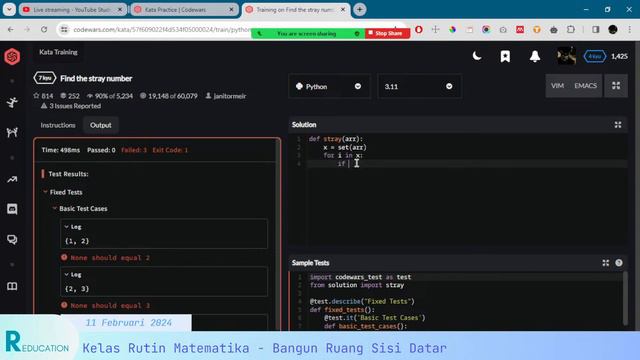Expand the Sample Tests panel

[x=606, y=263]
